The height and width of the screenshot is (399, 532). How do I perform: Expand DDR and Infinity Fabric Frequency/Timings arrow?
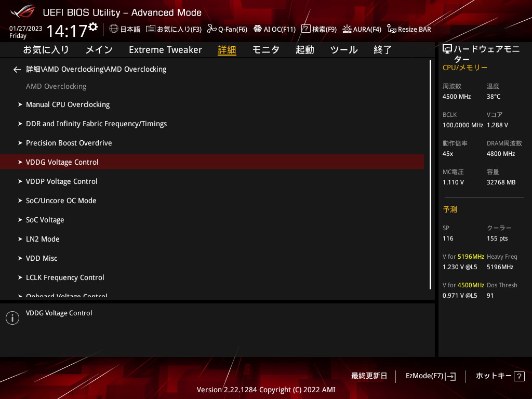[x=20, y=124]
